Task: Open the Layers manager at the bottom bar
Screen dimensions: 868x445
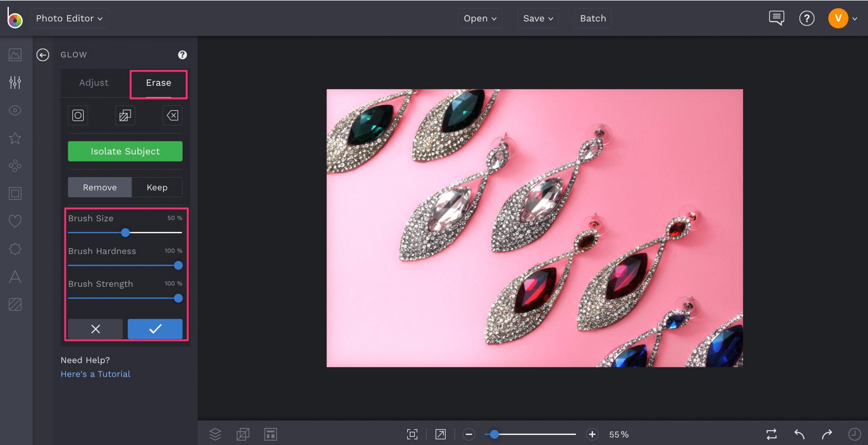Action: 215,434
